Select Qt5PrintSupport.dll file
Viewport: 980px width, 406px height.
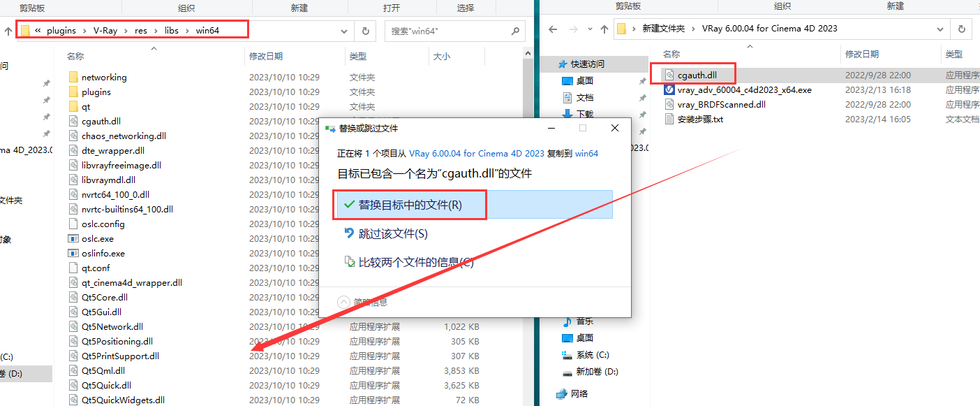click(120, 356)
